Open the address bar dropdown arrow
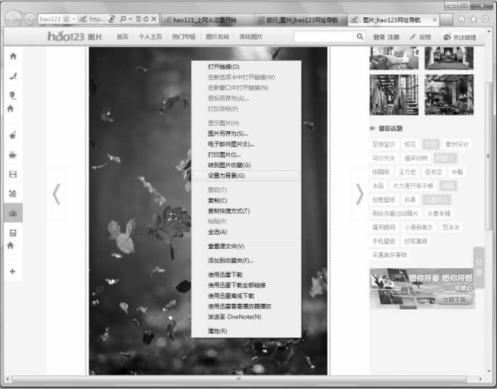 (x=74, y=19)
